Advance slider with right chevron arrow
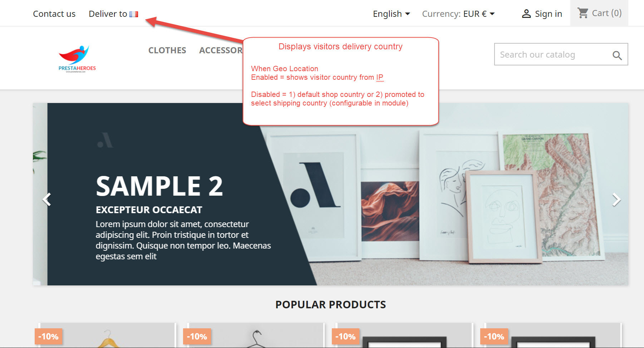The height and width of the screenshot is (348, 644). point(616,199)
